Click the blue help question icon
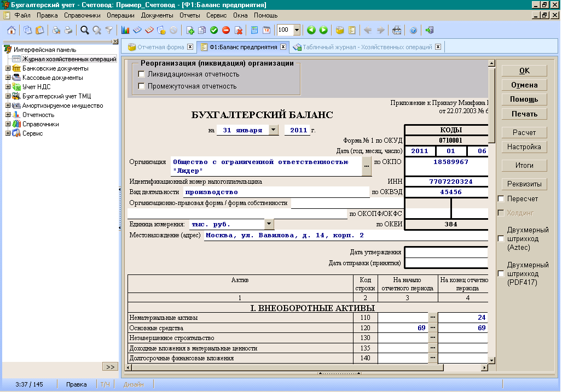The height and width of the screenshot is (392, 562). click(413, 30)
